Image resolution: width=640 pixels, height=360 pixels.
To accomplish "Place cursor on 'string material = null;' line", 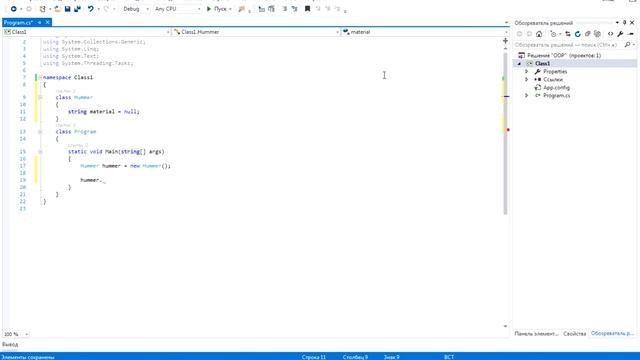I will tap(104, 111).
